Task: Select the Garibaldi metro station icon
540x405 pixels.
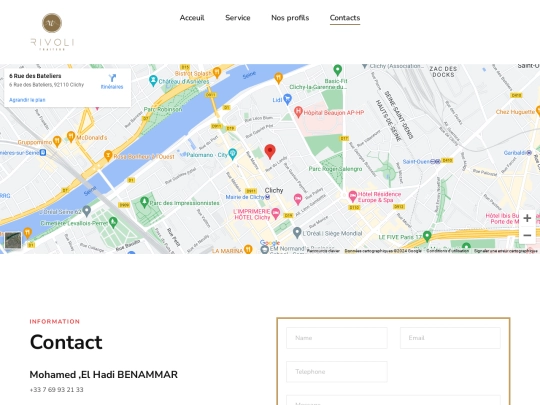Action: [529, 153]
